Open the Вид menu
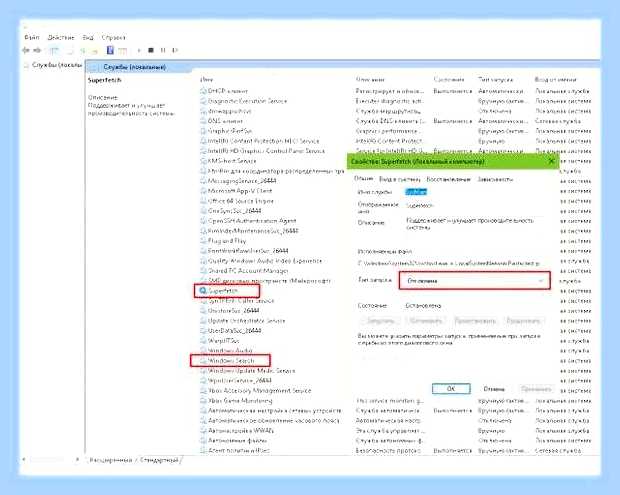620x495 pixels. click(88, 38)
